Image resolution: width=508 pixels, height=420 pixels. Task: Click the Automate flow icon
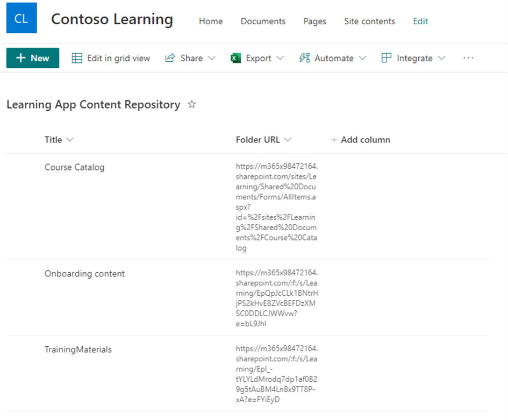[305, 58]
